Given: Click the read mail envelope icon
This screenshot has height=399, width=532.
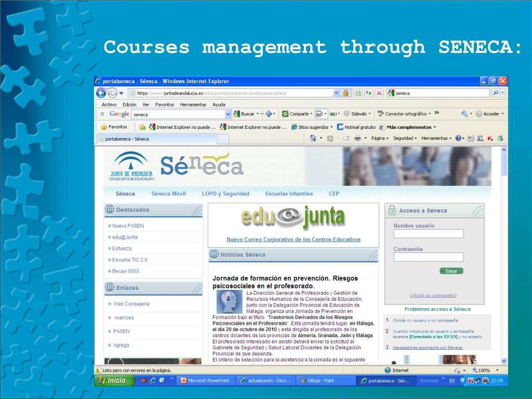Looking at the screenshot, I should (x=347, y=138).
